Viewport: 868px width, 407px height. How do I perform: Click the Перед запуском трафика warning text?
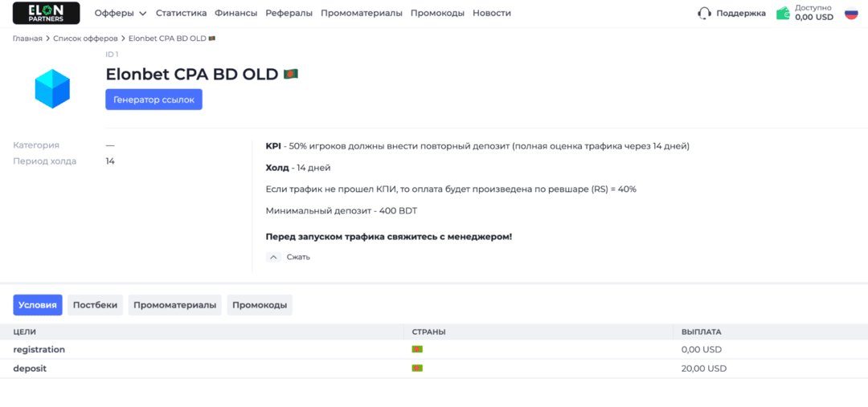click(389, 237)
